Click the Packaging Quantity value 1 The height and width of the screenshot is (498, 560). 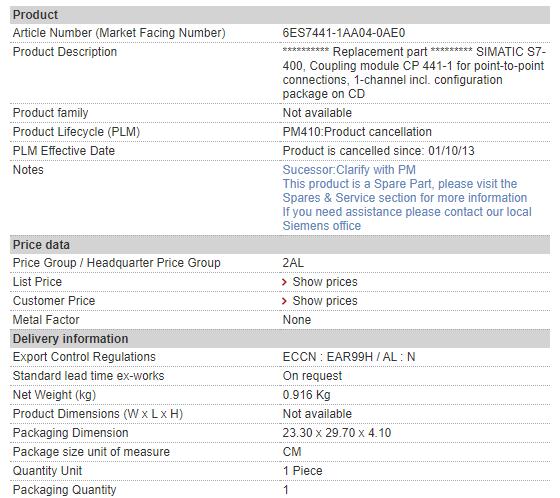(x=286, y=489)
